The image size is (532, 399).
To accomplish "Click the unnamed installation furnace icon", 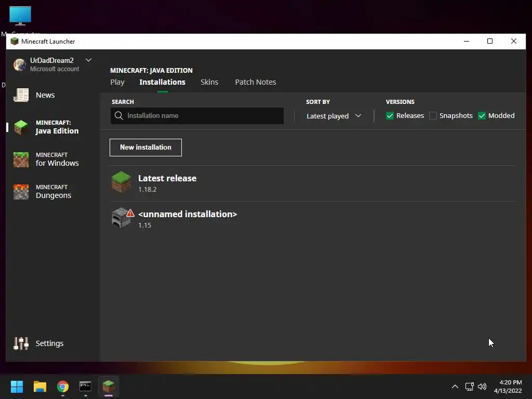I will 120,218.
